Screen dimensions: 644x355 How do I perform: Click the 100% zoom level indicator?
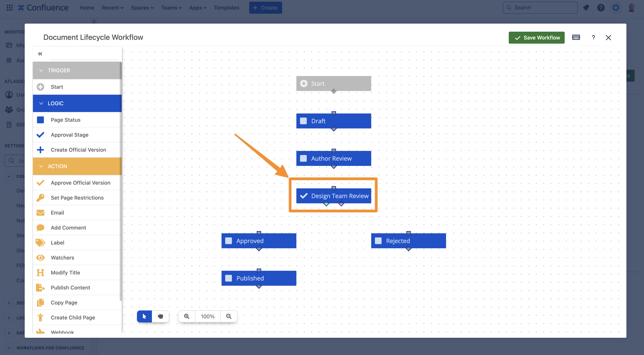207,316
